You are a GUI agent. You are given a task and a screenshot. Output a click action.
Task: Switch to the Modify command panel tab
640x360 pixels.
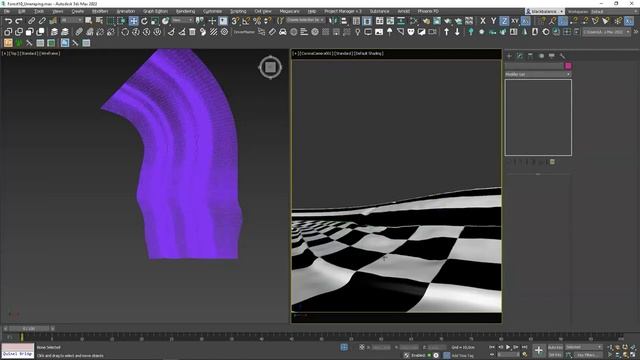point(520,56)
